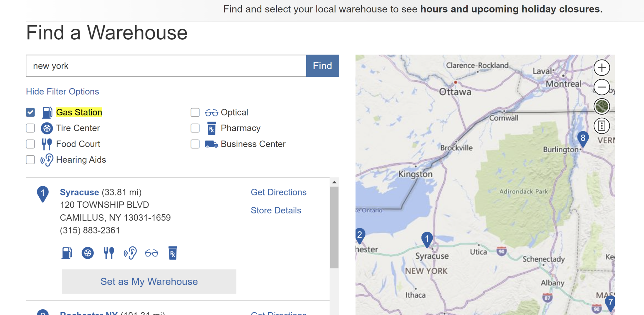Select the Business Center delivery truck icon
644x315 pixels.
[211, 144]
